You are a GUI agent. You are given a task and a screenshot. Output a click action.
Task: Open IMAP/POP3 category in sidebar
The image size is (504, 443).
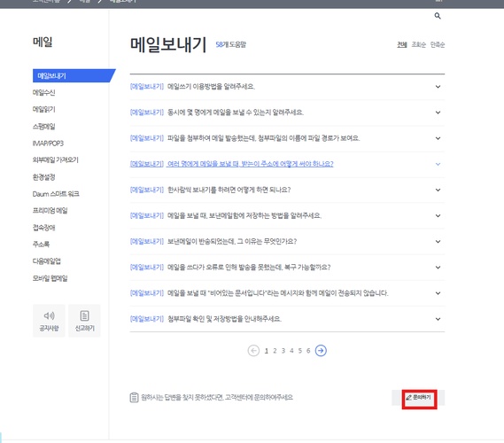click(48, 143)
